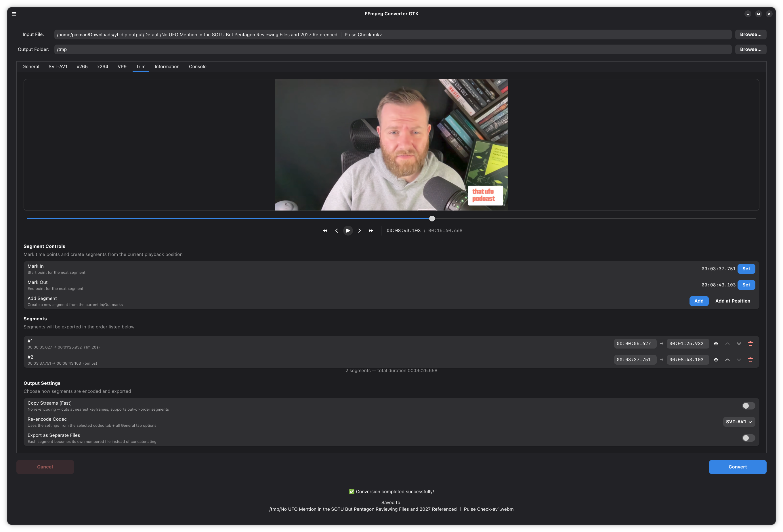The width and height of the screenshot is (783, 532).
Task: Step back one frame
Action: tap(336, 231)
